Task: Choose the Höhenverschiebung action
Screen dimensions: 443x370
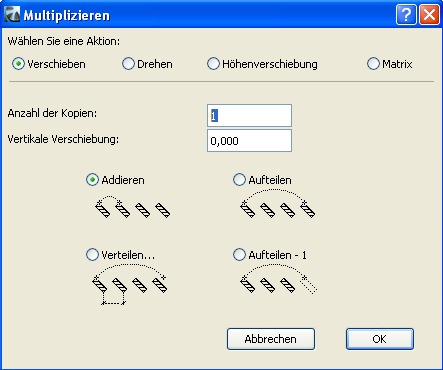Action: coord(262,64)
